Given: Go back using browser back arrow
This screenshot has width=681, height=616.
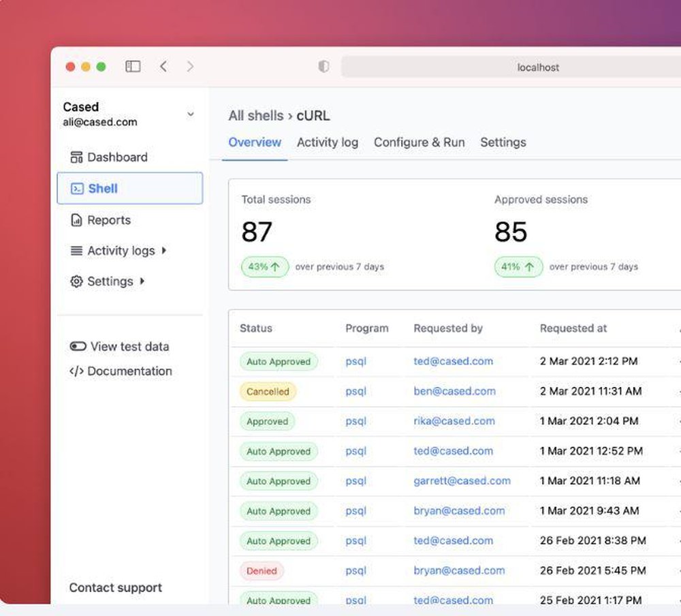Looking at the screenshot, I should click(163, 66).
